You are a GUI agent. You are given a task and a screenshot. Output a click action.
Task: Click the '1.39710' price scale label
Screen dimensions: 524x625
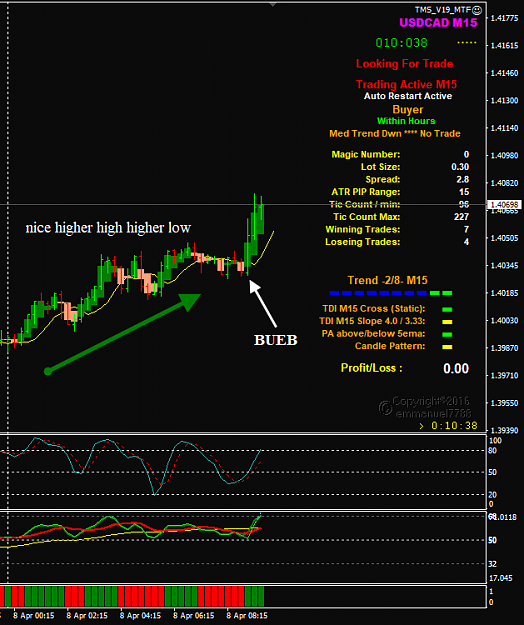pos(504,375)
